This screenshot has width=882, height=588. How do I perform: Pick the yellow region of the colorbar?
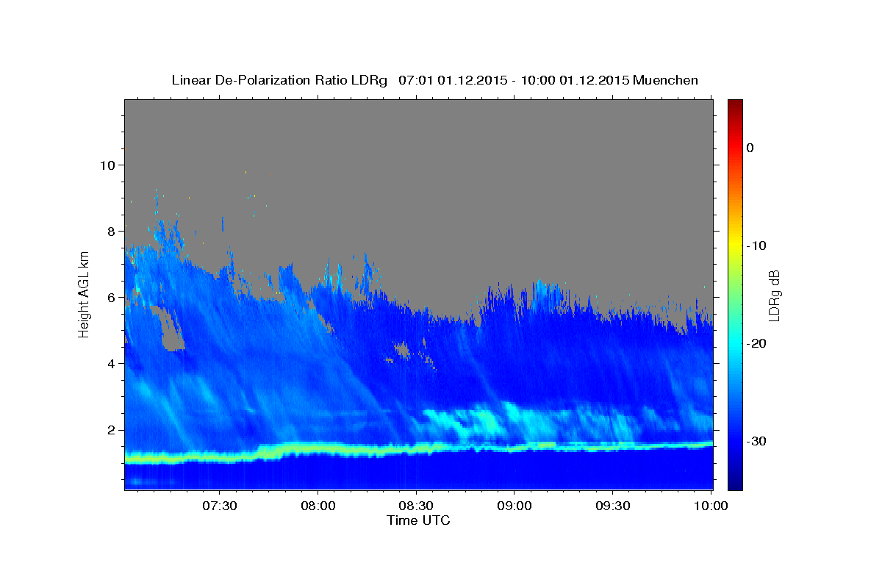[735, 245]
